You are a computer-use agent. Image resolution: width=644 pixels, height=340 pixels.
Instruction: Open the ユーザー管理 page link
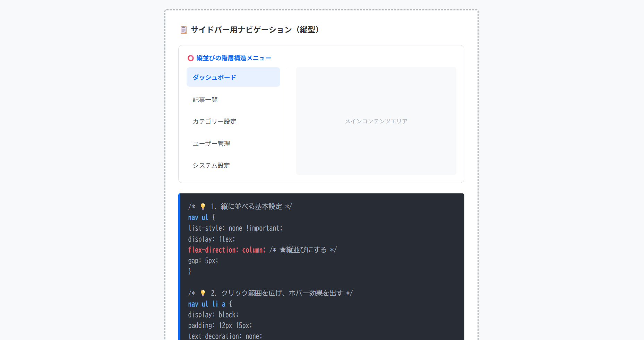coord(211,143)
